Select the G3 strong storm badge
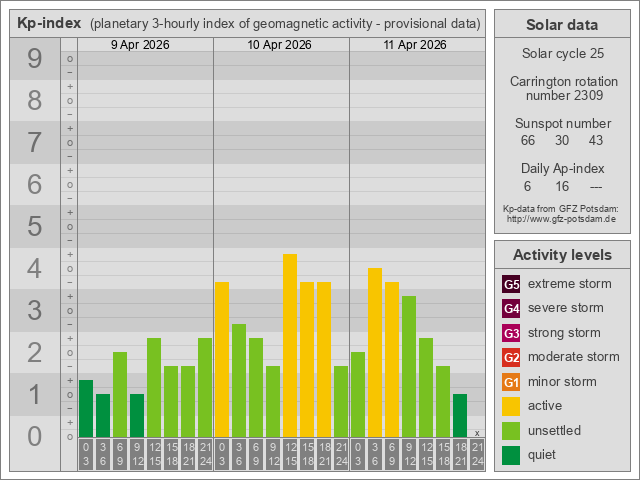The width and height of the screenshot is (640, 480). point(511,333)
